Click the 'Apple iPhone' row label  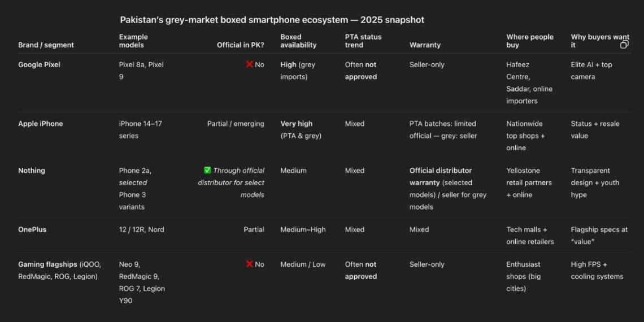point(41,124)
